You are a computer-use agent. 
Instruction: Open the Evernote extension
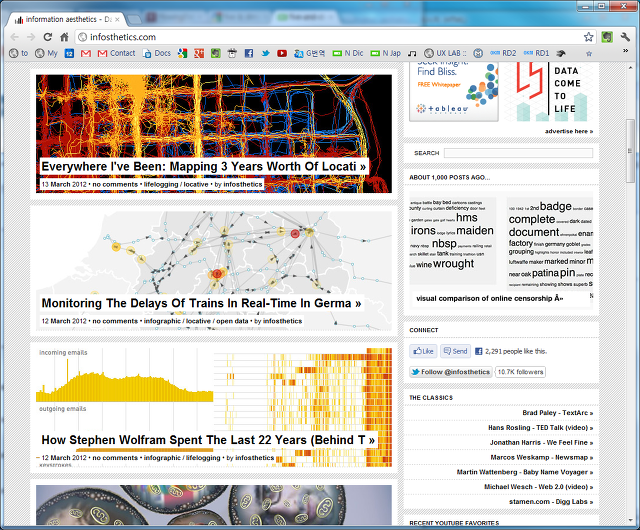coord(607,37)
